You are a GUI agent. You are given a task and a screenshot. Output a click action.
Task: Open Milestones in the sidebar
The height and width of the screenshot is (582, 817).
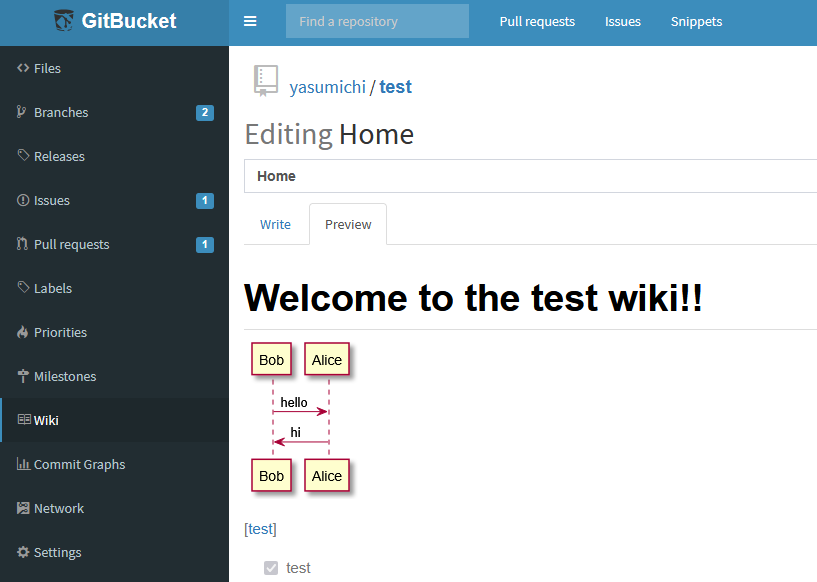[114, 376]
